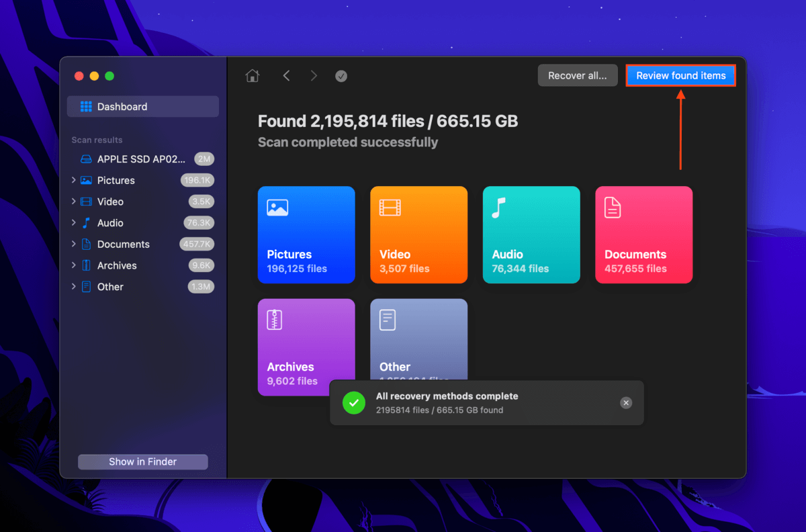Expand the Video group in sidebar

coord(73,202)
